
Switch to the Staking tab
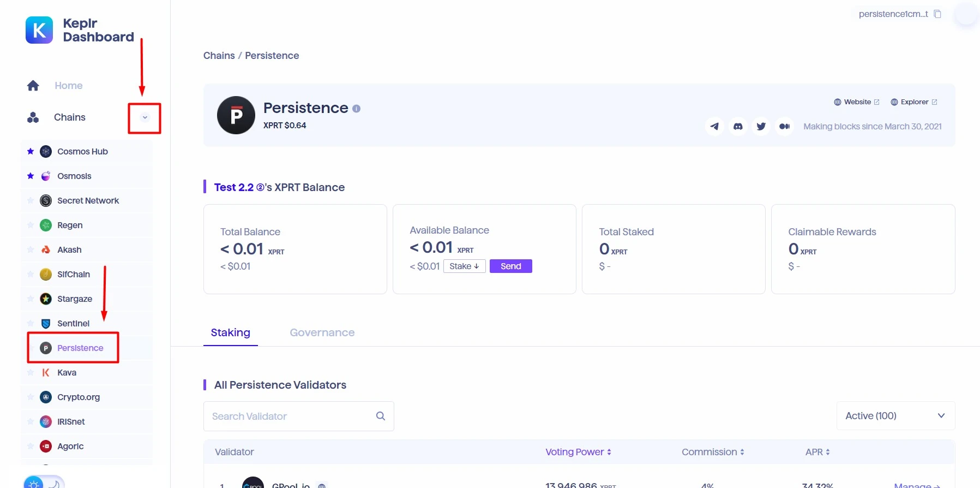[231, 332]
